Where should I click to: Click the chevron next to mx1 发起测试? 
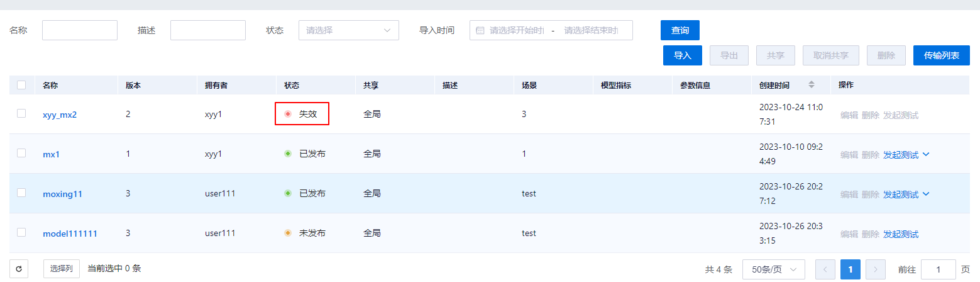pyautogui.click(x=925, y=155)
